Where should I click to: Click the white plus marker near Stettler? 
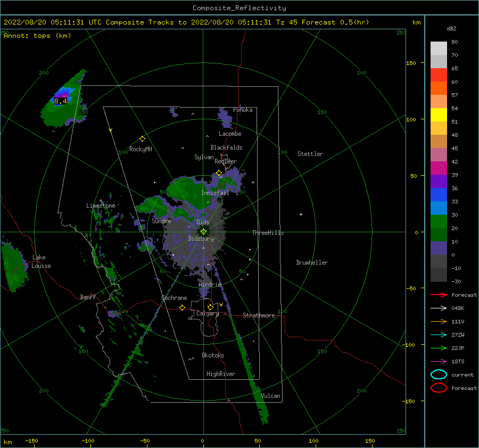point(301,214)
